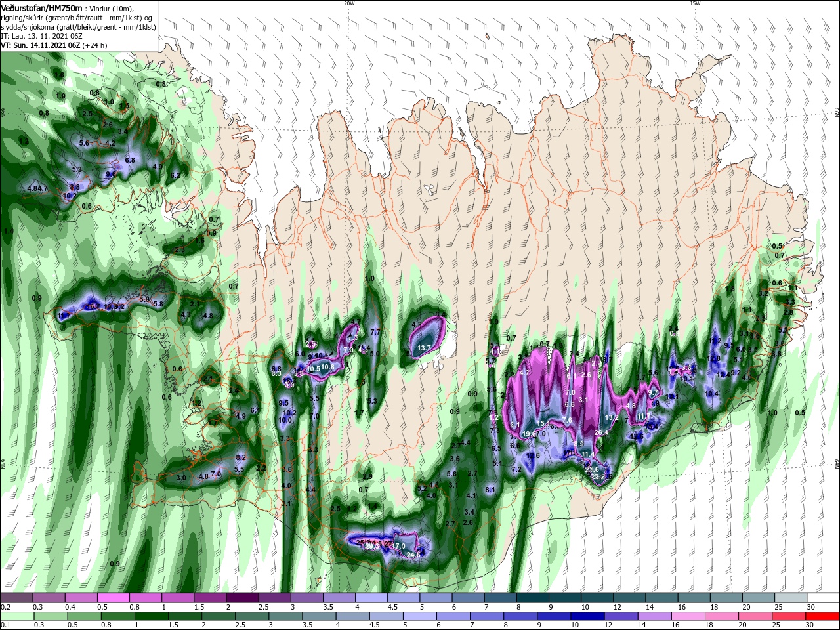840x630 pixels.
Task: Select the 10.4 value in the southeast
Action: (x=711, y=394)
